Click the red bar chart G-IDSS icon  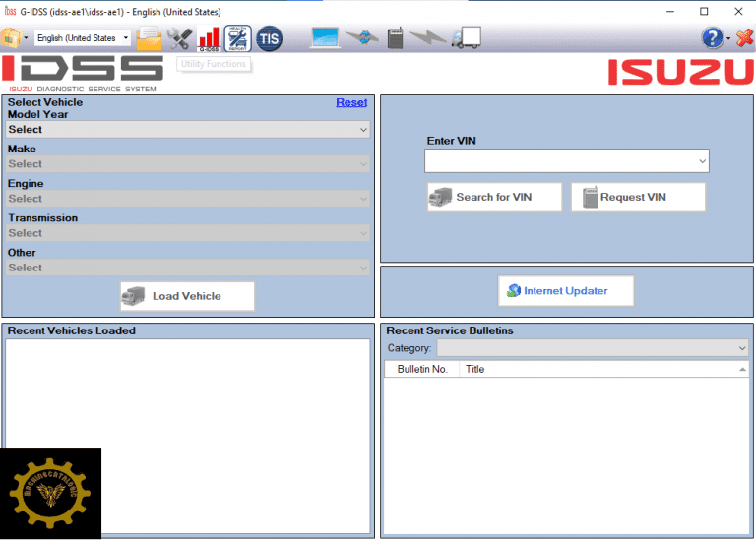click(x=209, y=38)
